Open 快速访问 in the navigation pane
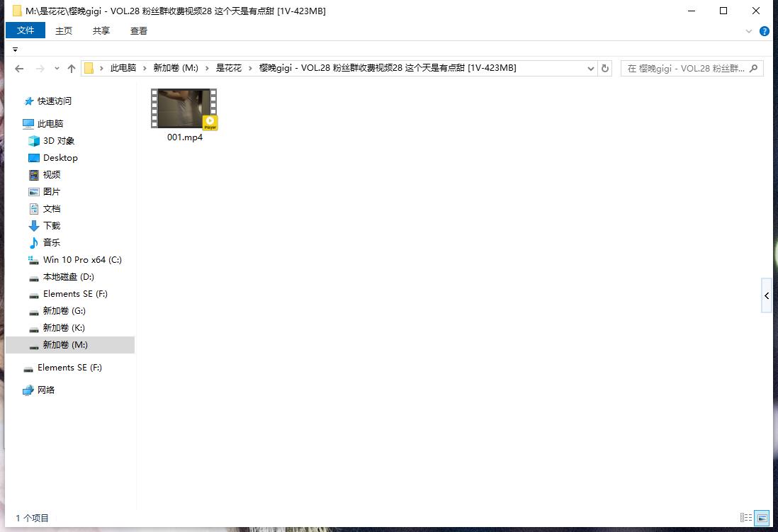 [x=55, y=101]
